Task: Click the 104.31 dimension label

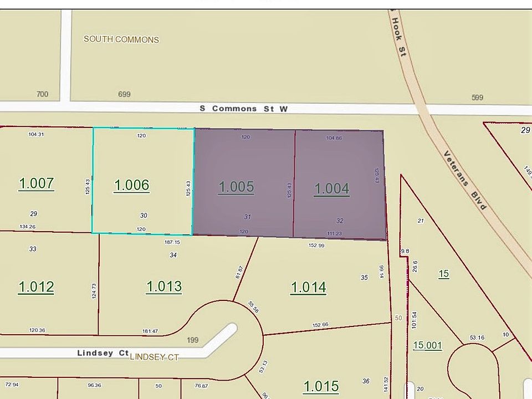Action: (x=36, y=134)
